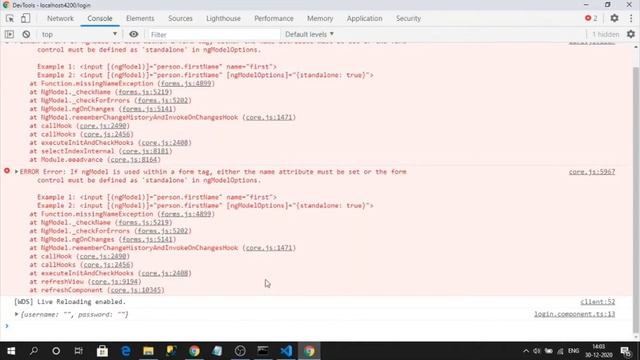Open the JavaScript context dropdown showing top
This screenshot has height=360, width=640.
click(79, 34)
